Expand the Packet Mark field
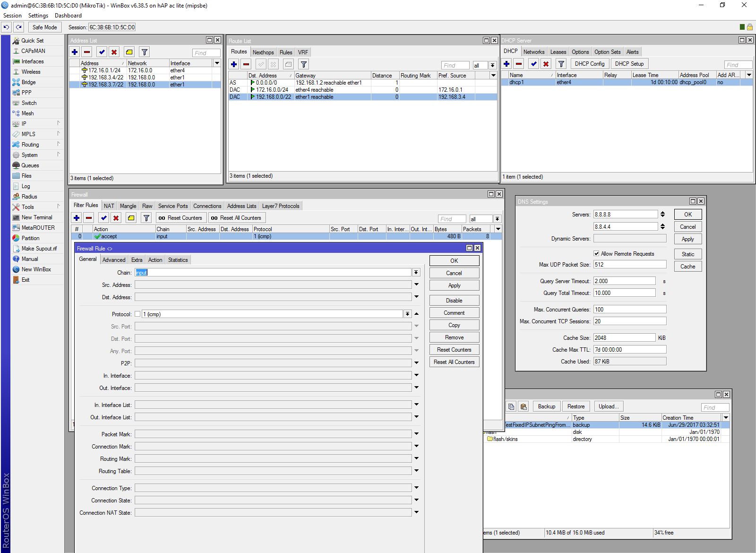Viewport: 756px width, 553px height. (x=416, y=434)
